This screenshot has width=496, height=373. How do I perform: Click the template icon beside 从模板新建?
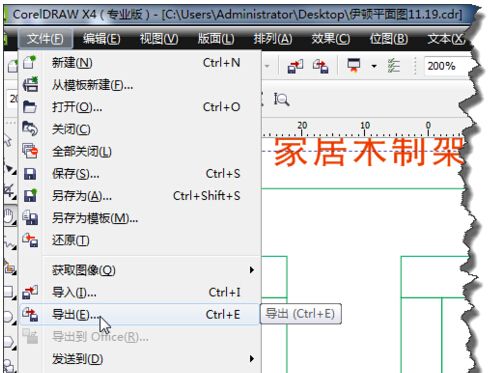pyautogui.click(x=30, y=84)
